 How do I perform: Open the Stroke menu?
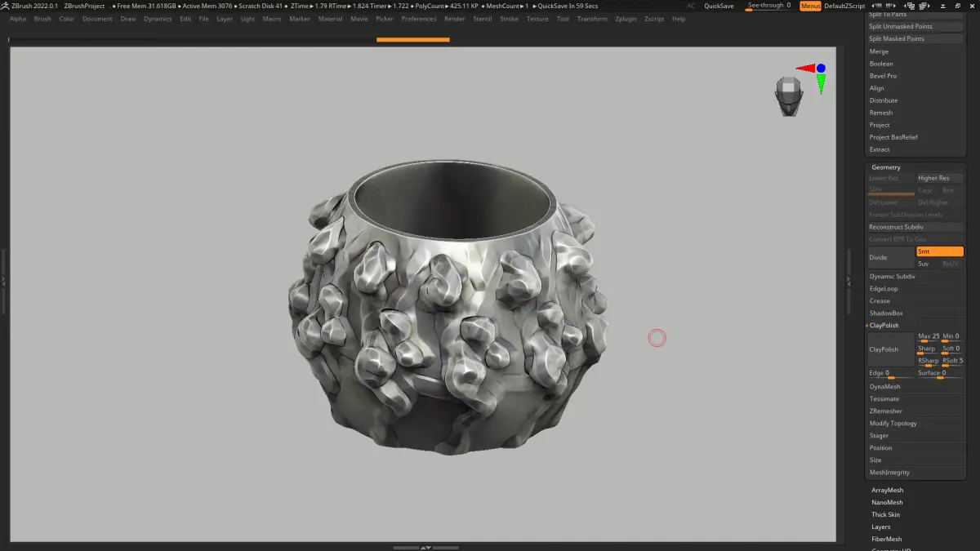510,19
